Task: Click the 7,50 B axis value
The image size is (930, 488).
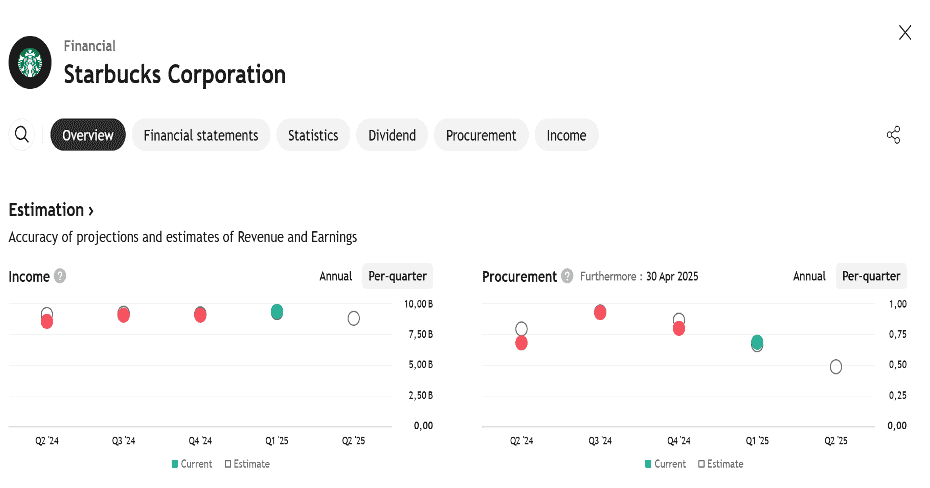Action: pos(421,334)
